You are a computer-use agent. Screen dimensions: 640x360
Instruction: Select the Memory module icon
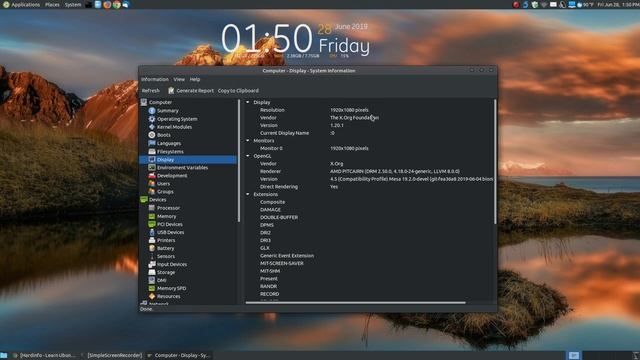click(152, 216)
